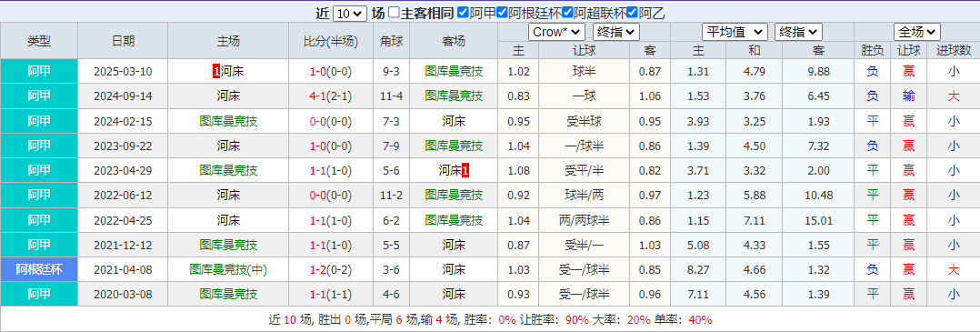Click the 让胜率 90% summary value
Viewport: 980px width, 332px height.
[577, 320]
